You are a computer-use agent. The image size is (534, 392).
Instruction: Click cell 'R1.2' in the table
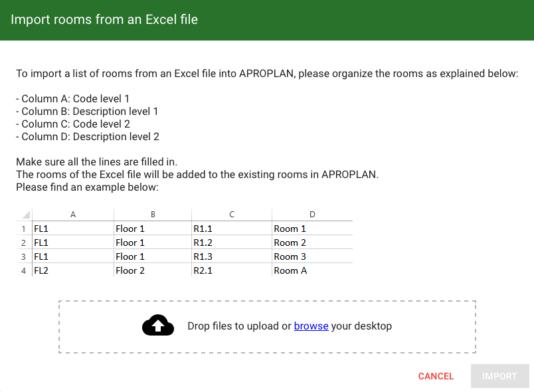tap(232, 243)
